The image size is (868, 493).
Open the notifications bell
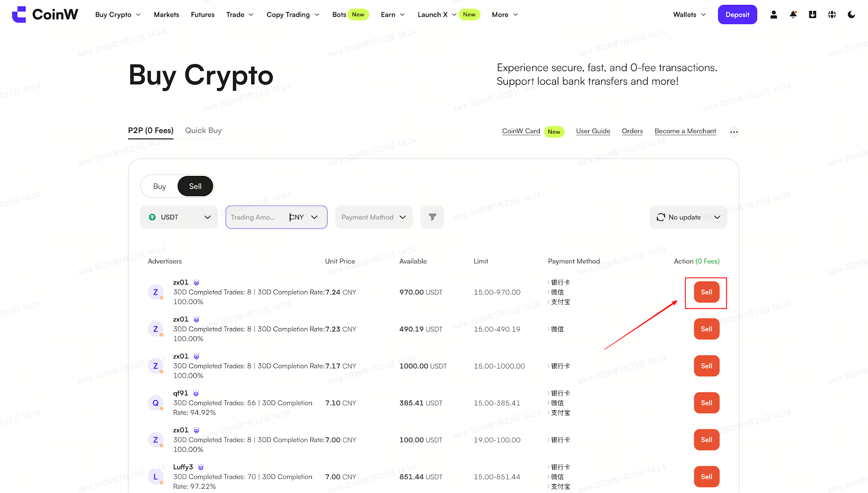tap(793, 15)
